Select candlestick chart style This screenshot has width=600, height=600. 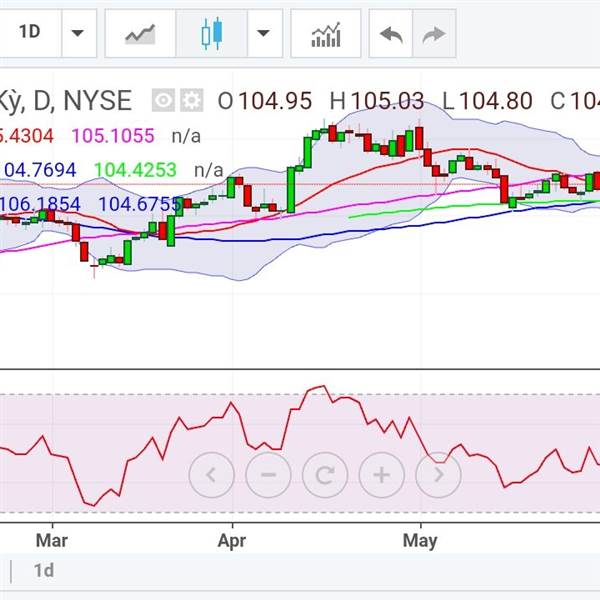212,33
